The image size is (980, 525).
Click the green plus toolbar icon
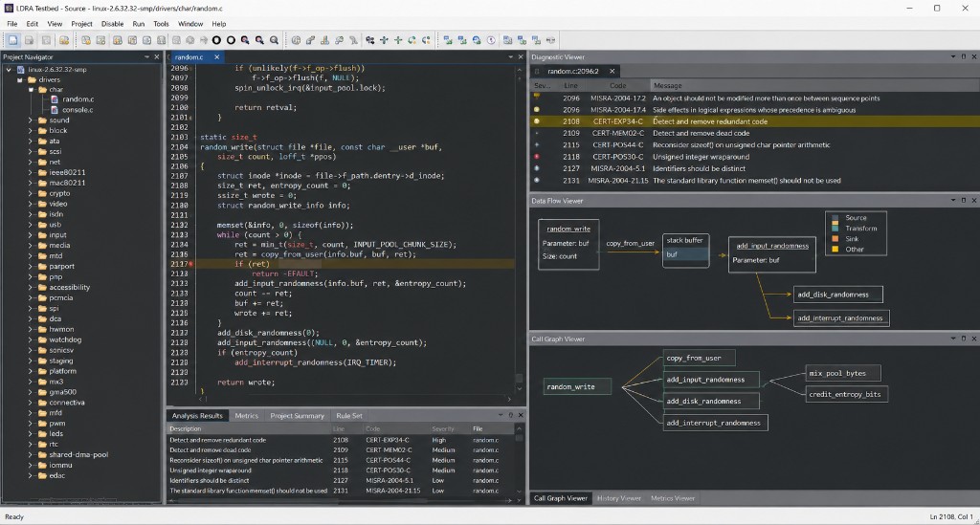point(398,40)
